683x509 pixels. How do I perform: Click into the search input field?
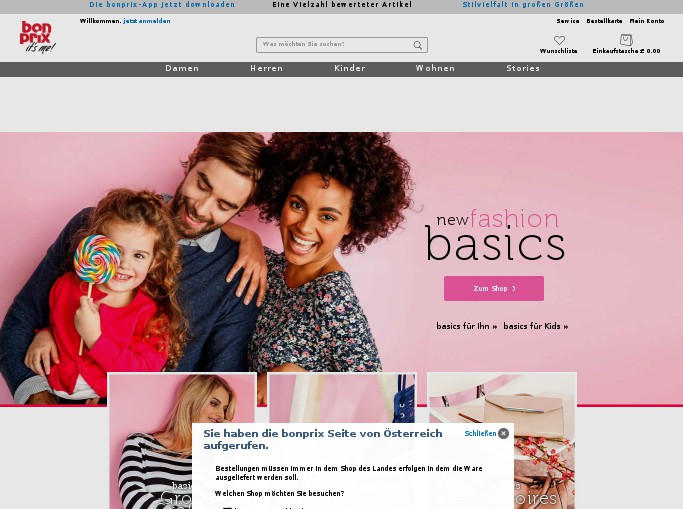point(335,45)
